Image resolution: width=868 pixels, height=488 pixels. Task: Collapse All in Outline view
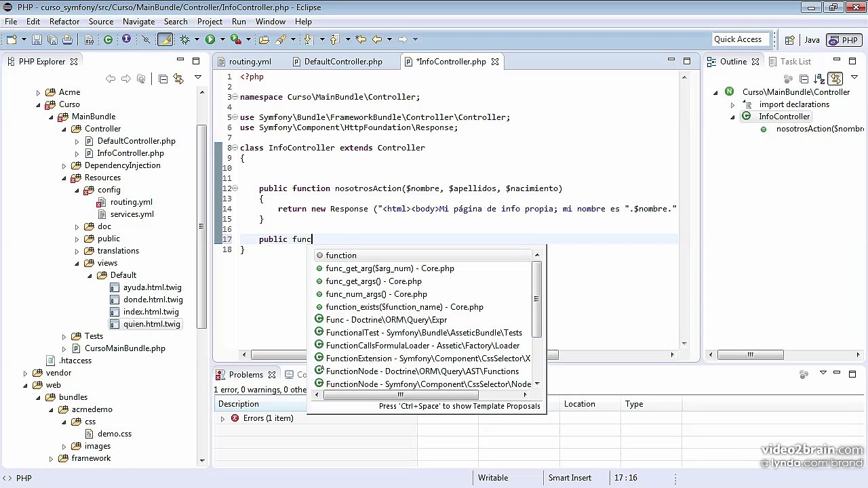(804, 79)
